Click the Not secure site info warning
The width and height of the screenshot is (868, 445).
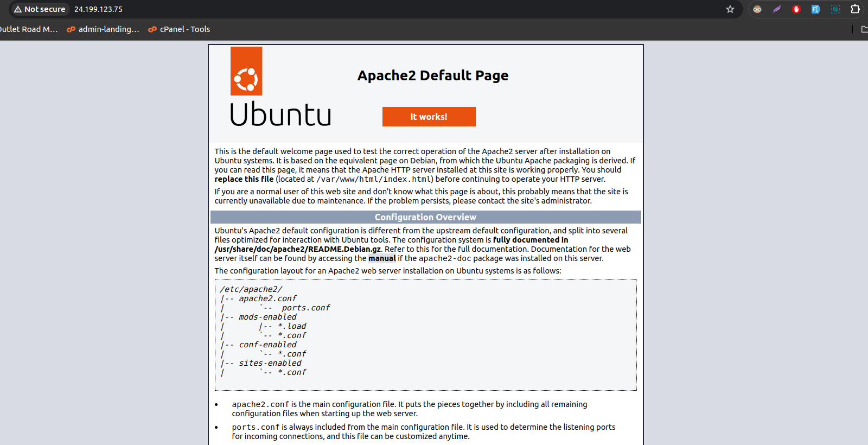click(x=40, y=9)
